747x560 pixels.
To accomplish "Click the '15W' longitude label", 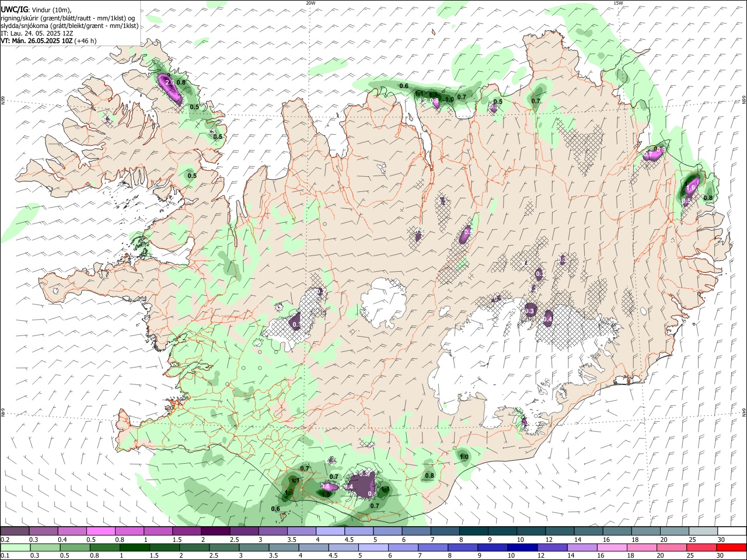I will tap(618, 3).
